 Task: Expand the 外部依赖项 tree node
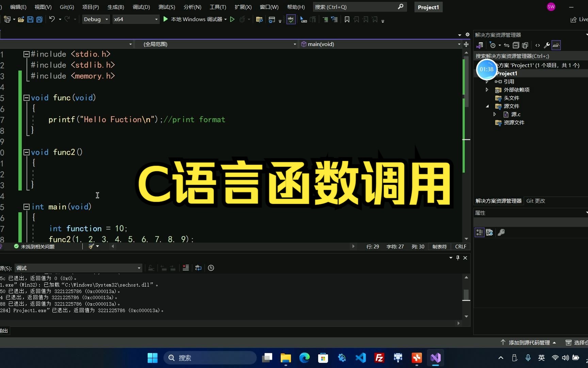coord(487,90)
